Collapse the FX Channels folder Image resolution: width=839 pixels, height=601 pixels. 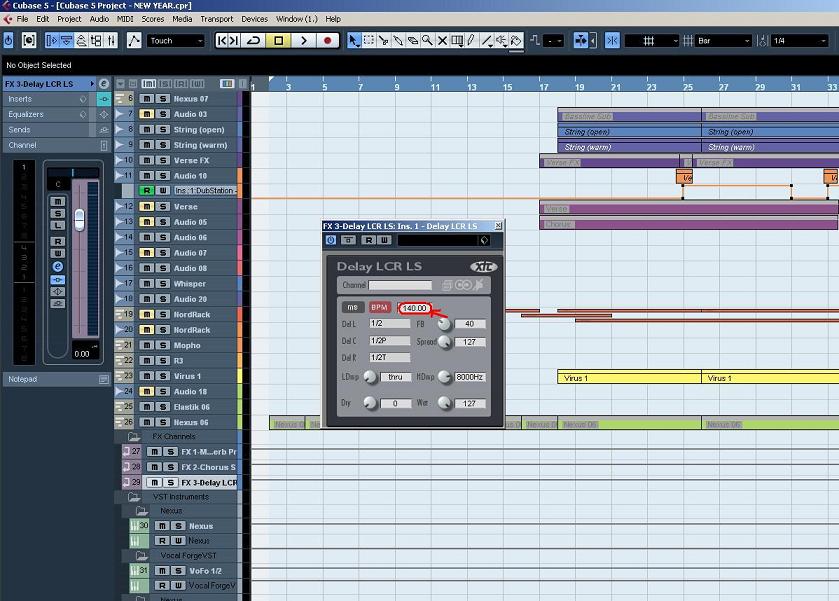point(134,437)
